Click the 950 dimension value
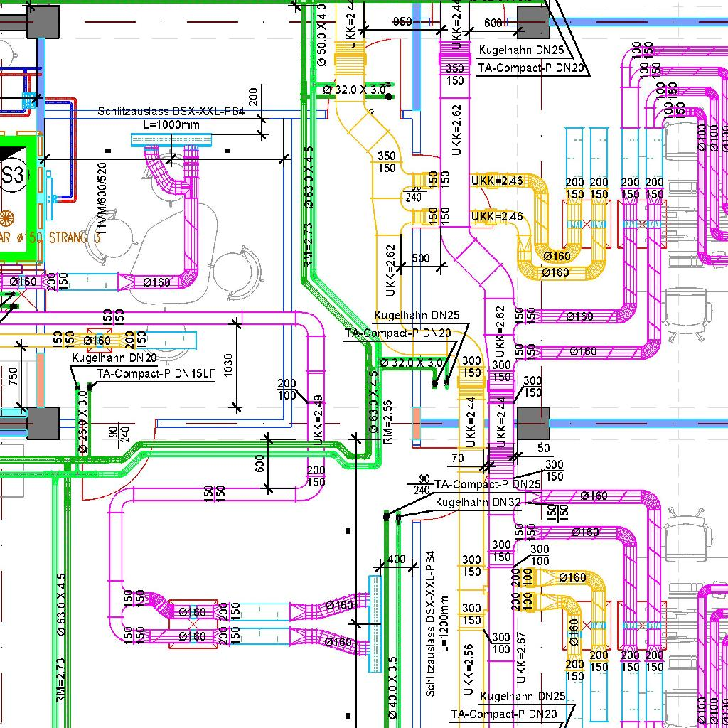 (402, 22)
